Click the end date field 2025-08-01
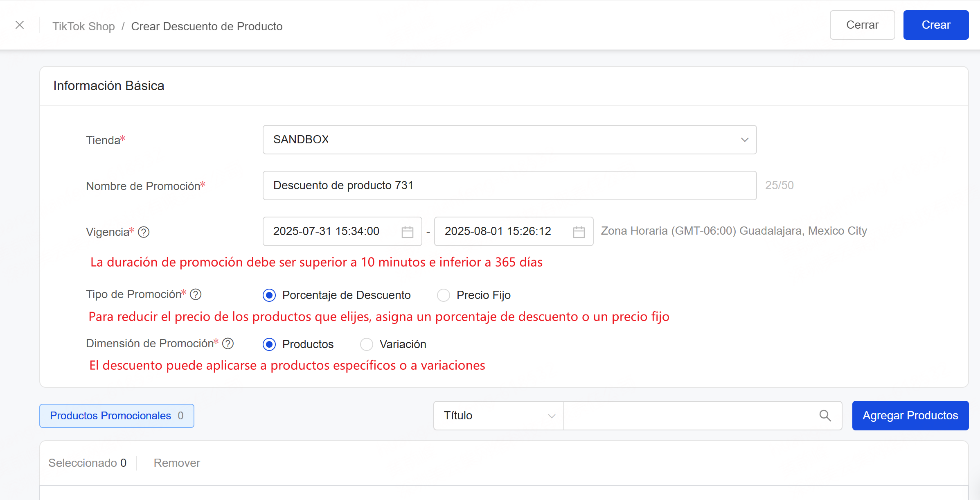The image size is (980, 500). [x=514, y=231]
